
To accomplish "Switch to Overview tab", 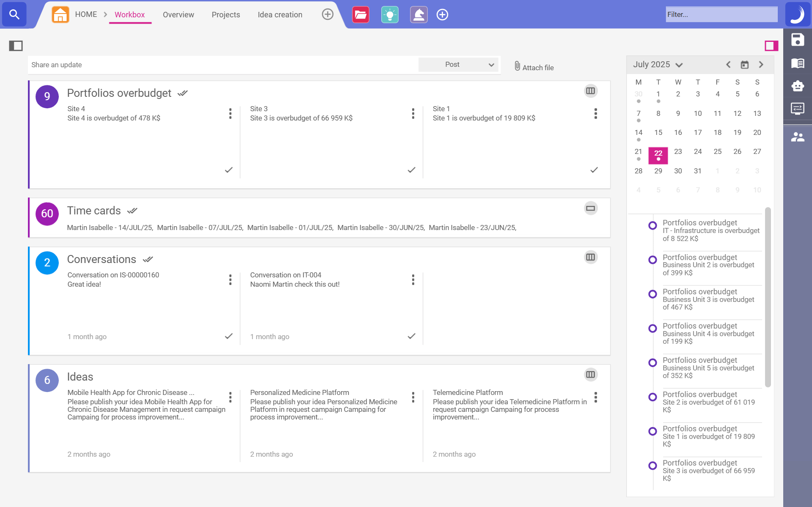I will tap(178, 15).
